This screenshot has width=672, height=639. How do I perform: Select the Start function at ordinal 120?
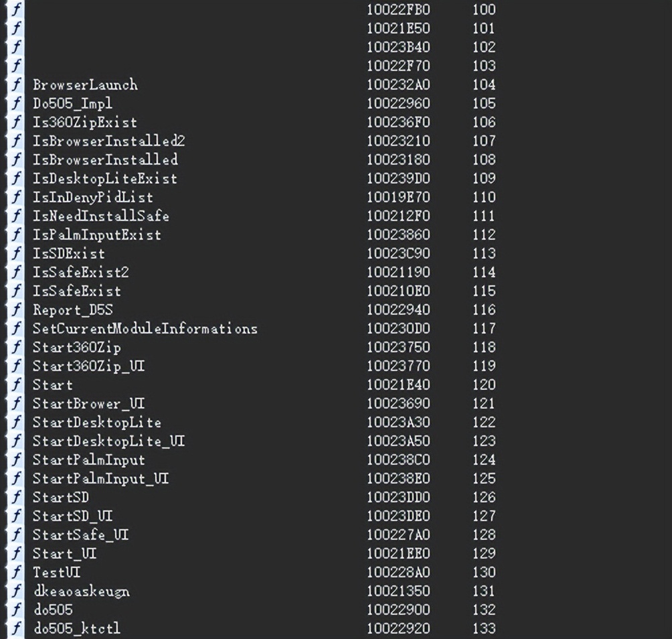click(x=53, y=384)
